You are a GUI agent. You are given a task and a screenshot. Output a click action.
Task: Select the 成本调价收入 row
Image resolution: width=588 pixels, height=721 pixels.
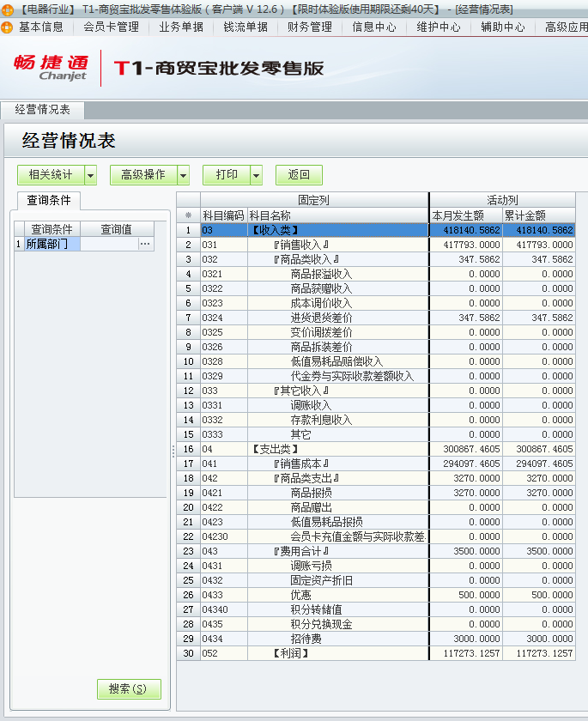click(x=376, y=303)
